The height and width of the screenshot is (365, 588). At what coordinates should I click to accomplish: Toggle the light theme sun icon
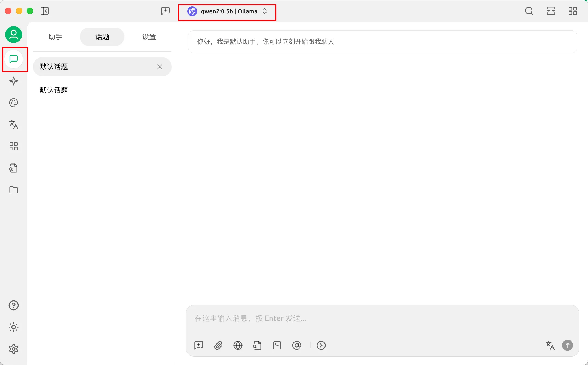13,327
